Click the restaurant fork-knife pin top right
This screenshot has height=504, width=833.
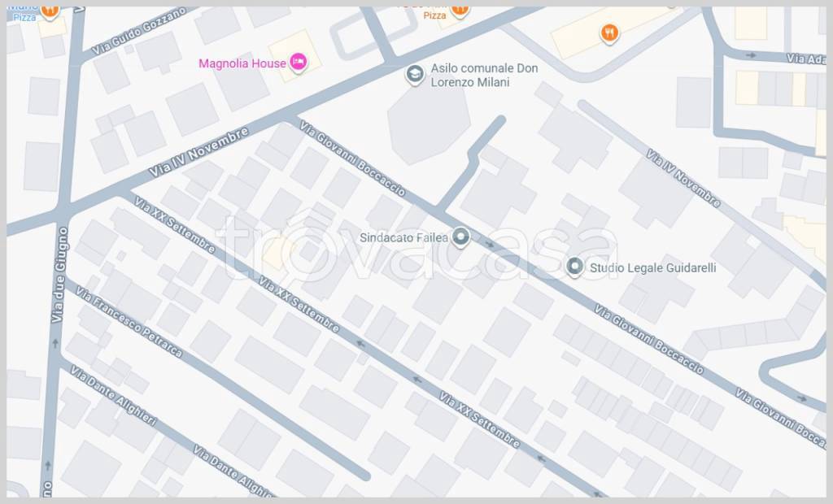point(609,33)
